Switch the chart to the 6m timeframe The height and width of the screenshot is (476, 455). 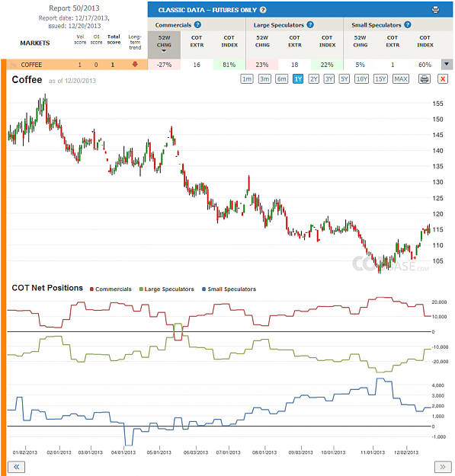tap(281, 79)
